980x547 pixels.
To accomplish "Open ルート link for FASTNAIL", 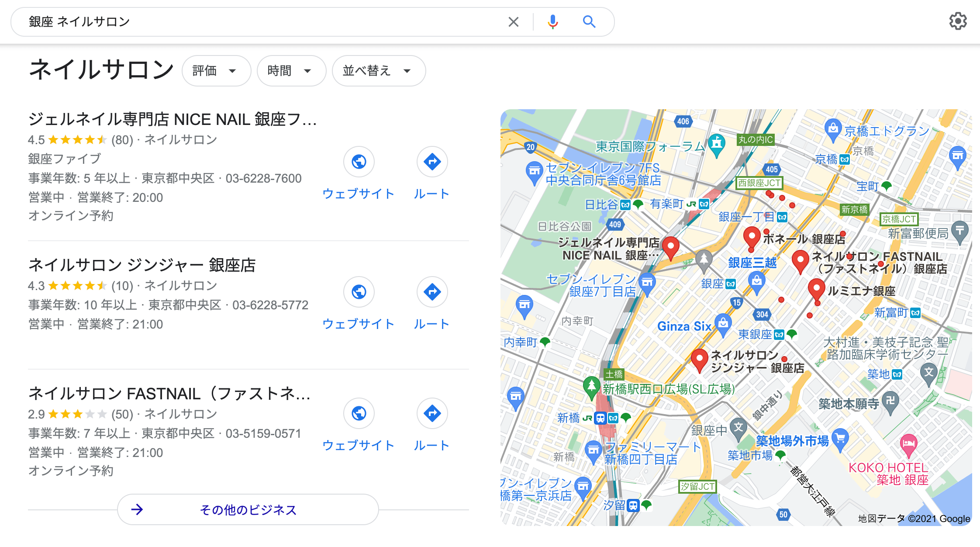I will [431, 445].
